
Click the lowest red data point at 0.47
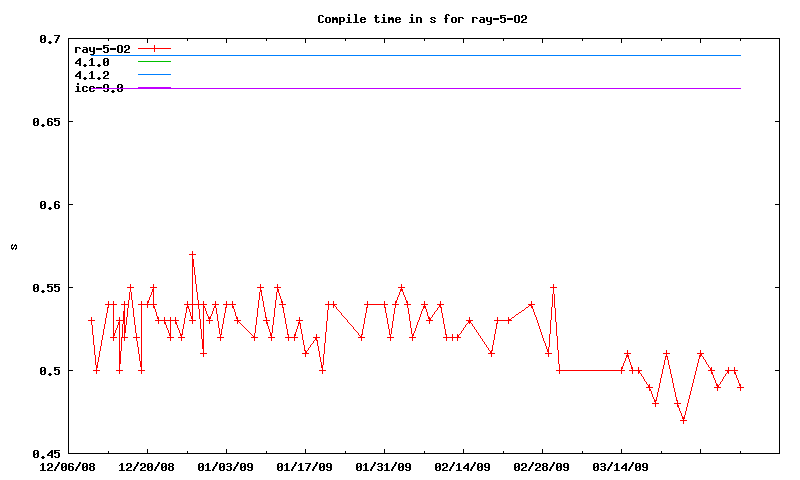tap(683, 420)
